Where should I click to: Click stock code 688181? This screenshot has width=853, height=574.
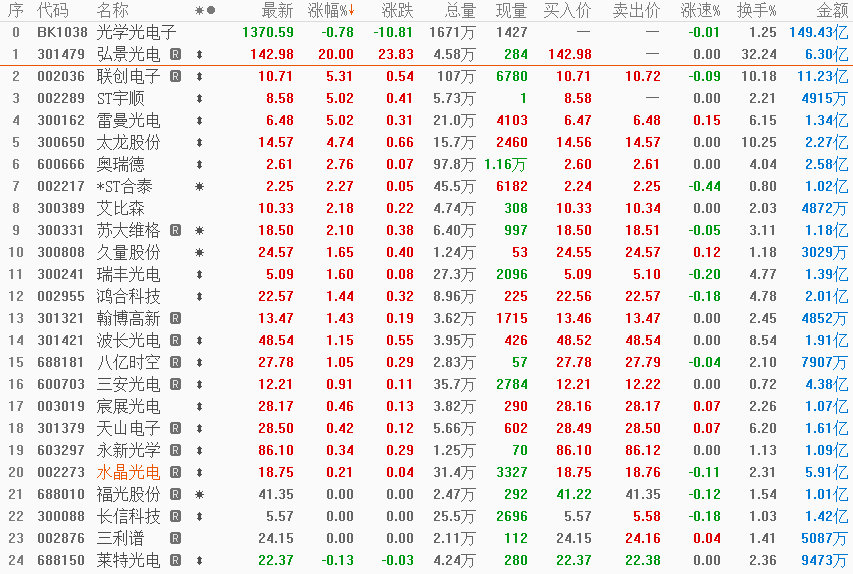(61, 362)
